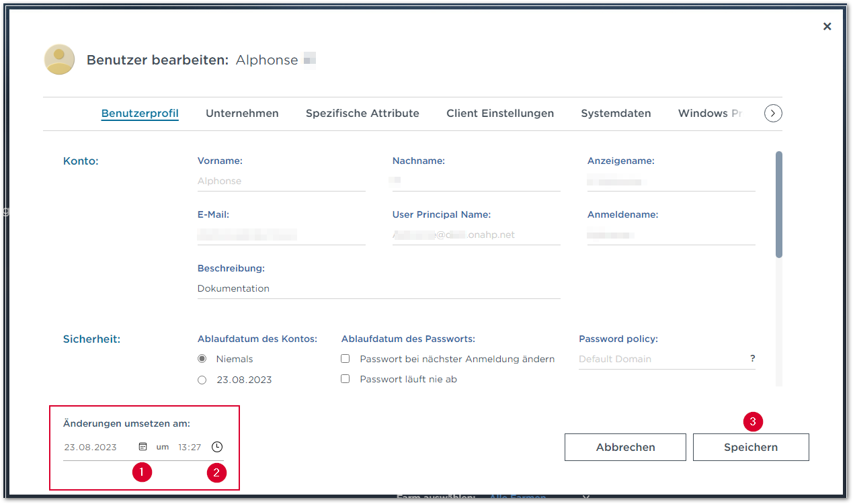The height and width of the screenshot is (504, 853).
Task: Go to the Systemdaten tab
Action: point(616,114)
